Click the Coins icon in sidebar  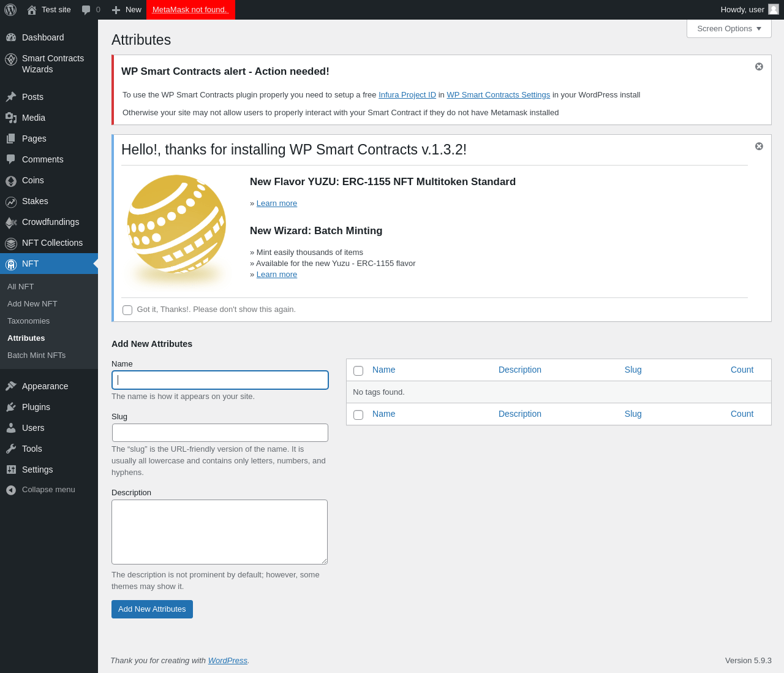[x=11, y=181]
